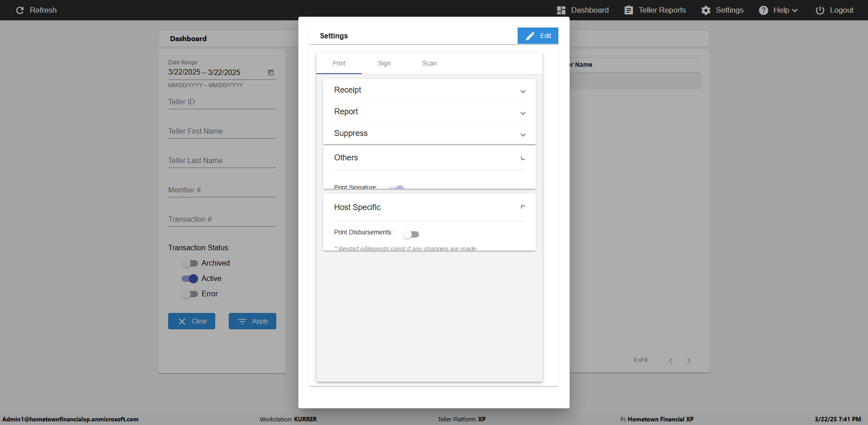Toggle the Print Signature switch

[396, 187]
